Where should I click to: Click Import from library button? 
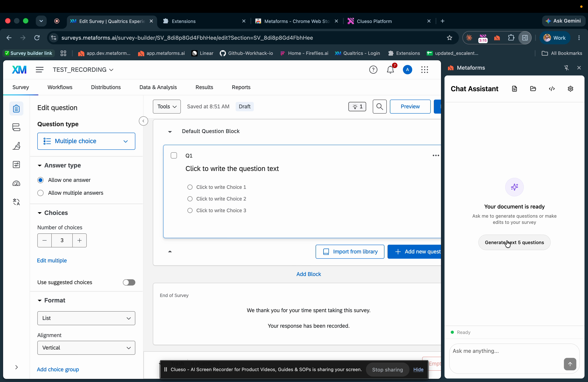click(350, 251)
